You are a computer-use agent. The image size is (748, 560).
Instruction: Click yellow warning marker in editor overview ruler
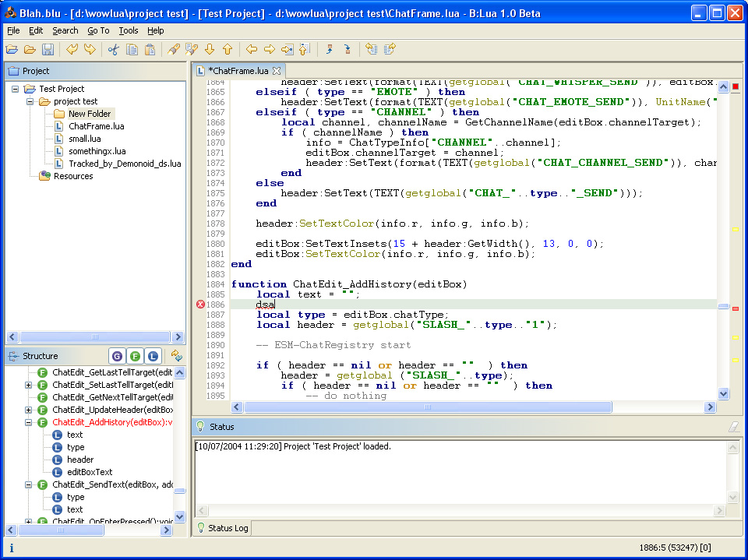[735, 230]
